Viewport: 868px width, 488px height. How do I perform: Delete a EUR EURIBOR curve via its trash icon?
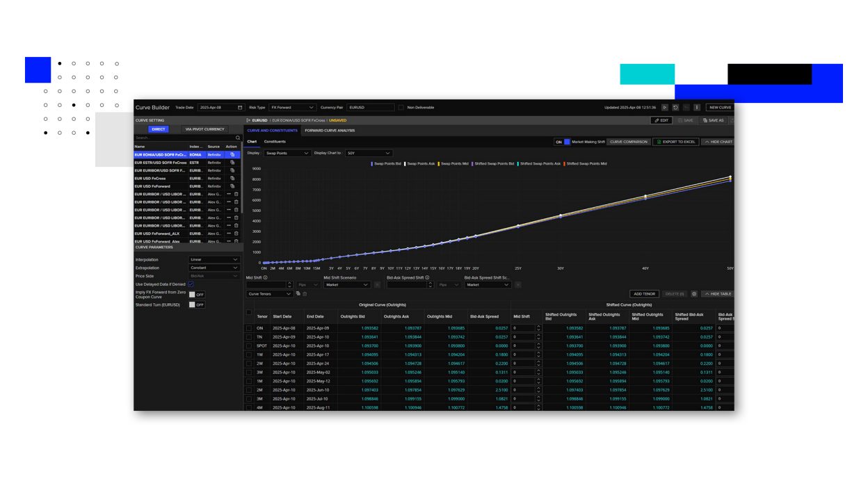(x=236, y=194)
